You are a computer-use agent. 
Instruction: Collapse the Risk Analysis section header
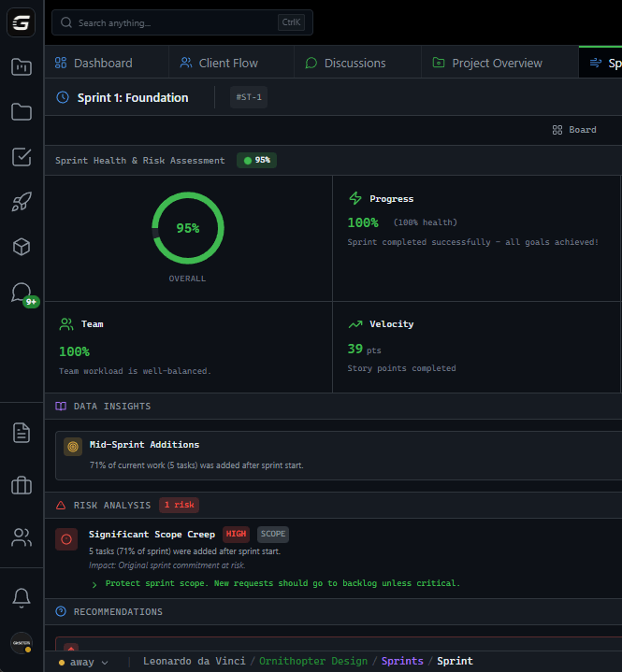pyautogui.click(x=112, y=506)
